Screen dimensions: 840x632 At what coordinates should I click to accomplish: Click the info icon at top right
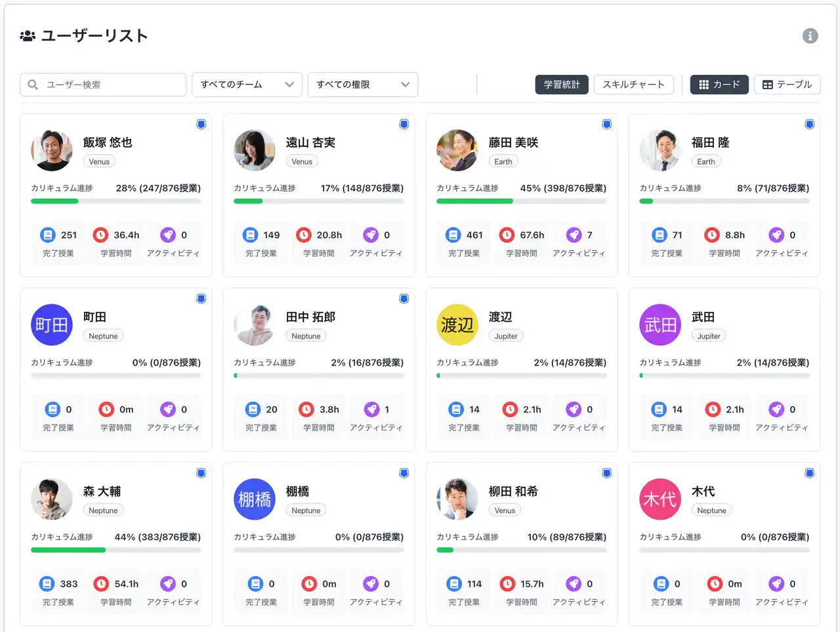point(810,36)
